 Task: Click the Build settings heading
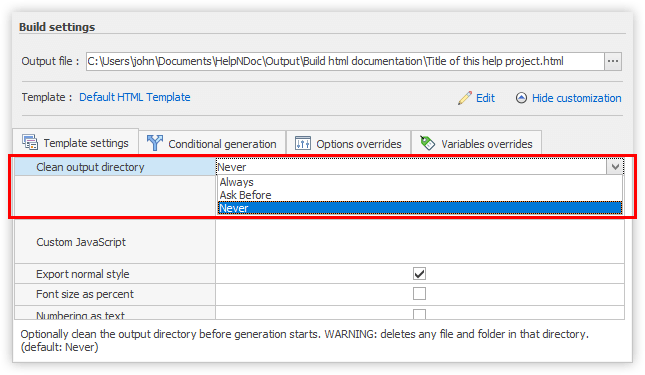tap(57, 27)
